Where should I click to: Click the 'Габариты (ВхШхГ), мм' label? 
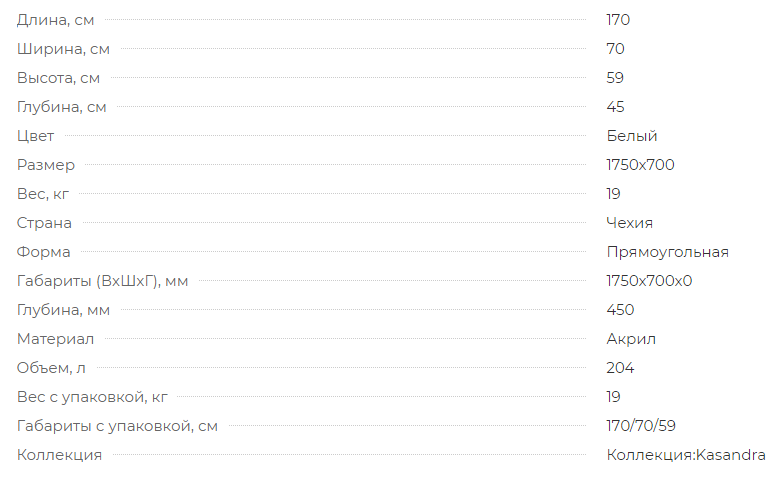pyautogui.click(x=103, y=281)
